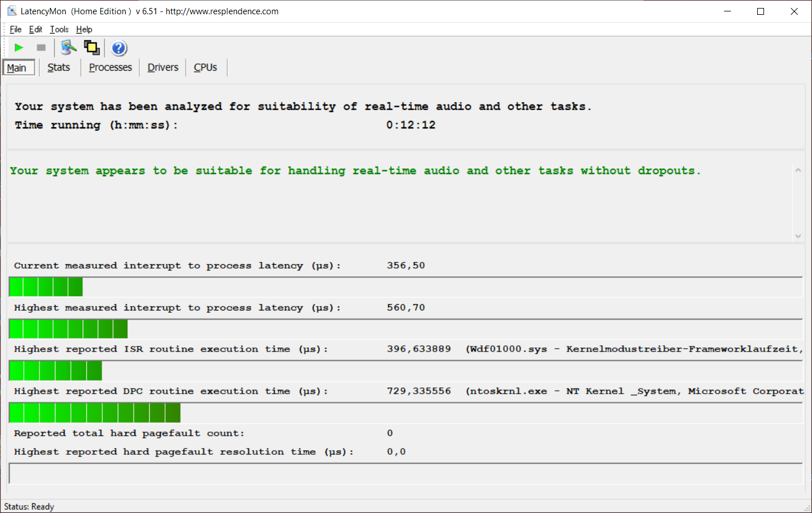Open the Drivers tab

(163, 67)
